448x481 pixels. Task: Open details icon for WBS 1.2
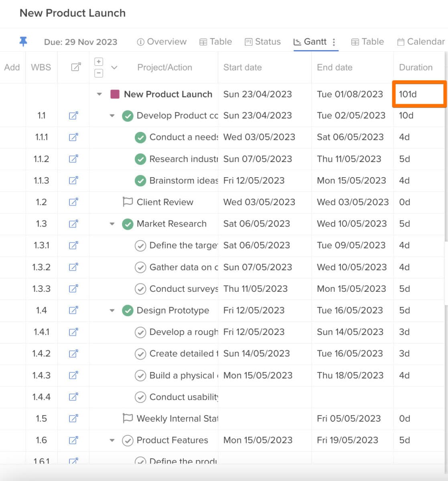[x=73, y=202]
